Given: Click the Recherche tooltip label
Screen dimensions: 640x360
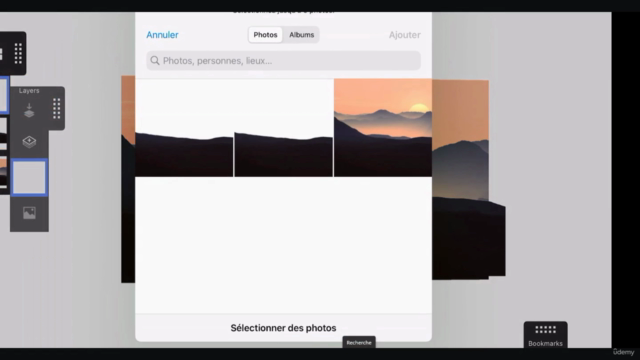Looking at the screenshot, I should [x=359, y=343].
